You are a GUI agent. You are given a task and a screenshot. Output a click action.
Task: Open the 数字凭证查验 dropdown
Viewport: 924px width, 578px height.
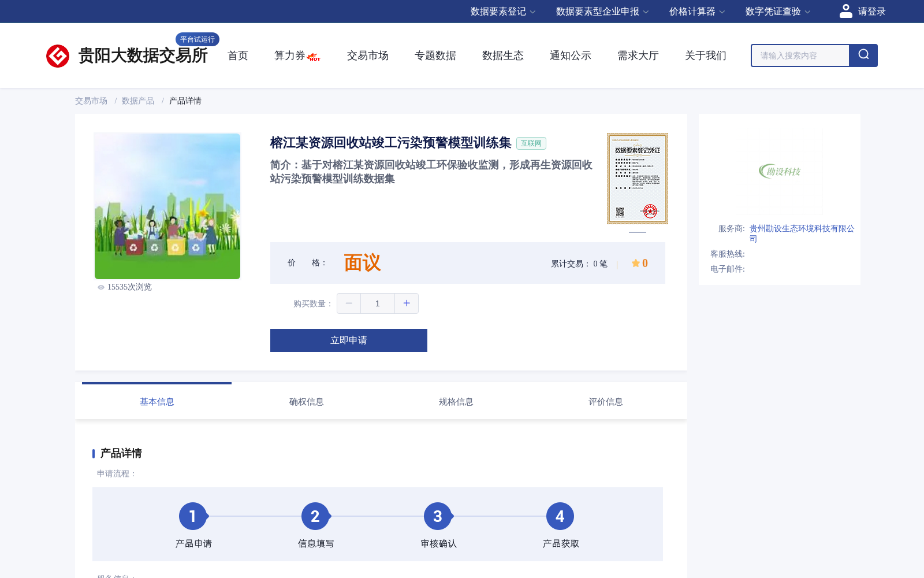coord(778,12)
